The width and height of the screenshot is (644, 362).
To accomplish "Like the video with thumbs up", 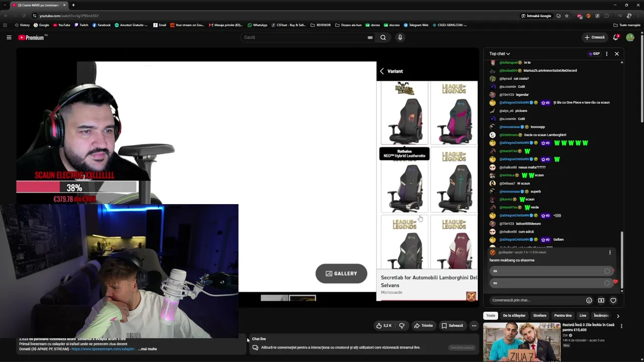I will (x=384, y=326).
